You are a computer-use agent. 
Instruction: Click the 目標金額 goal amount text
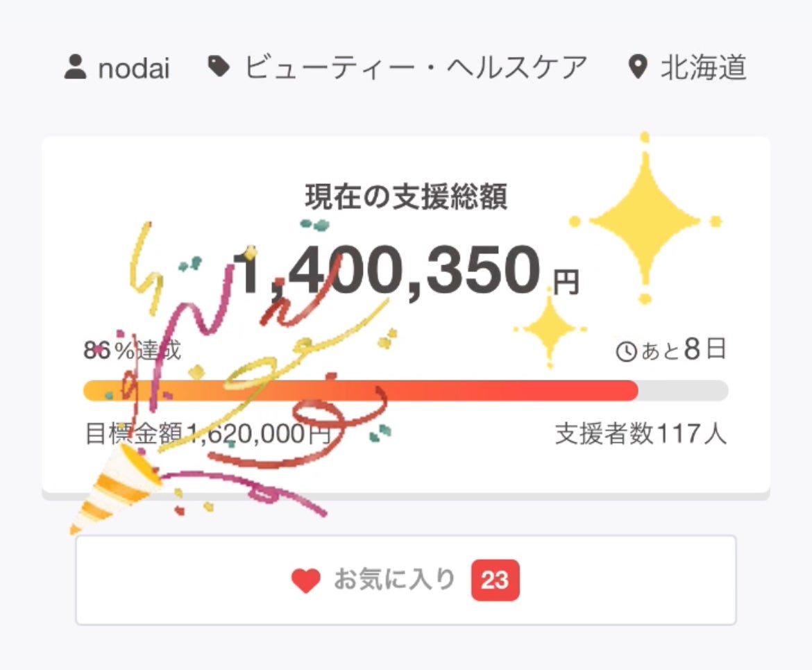[x=207, y=435]
